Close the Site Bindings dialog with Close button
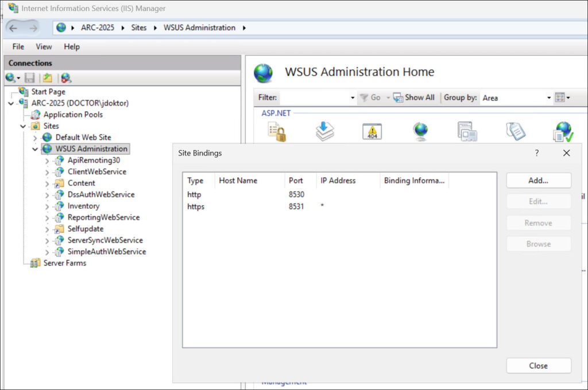 [x=538, y=365]
